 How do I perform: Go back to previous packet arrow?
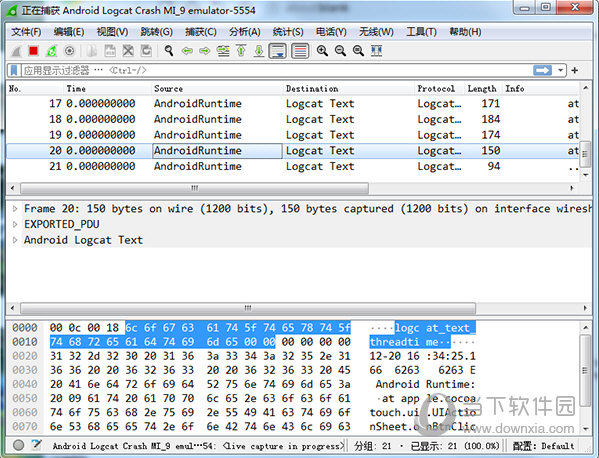[187, 51]
